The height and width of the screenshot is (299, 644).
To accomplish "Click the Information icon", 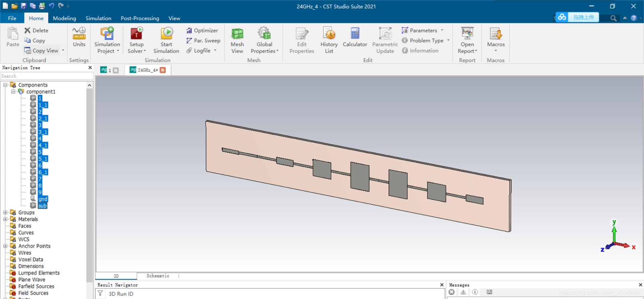I will (x=405, y=51).
